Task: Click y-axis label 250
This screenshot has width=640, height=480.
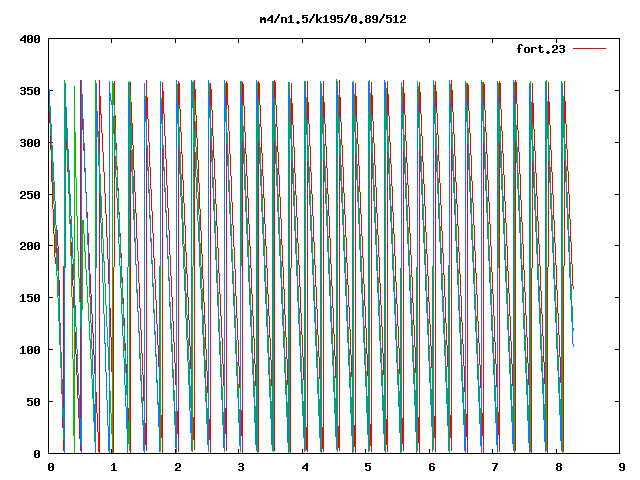Action: [x=30, y=195]
